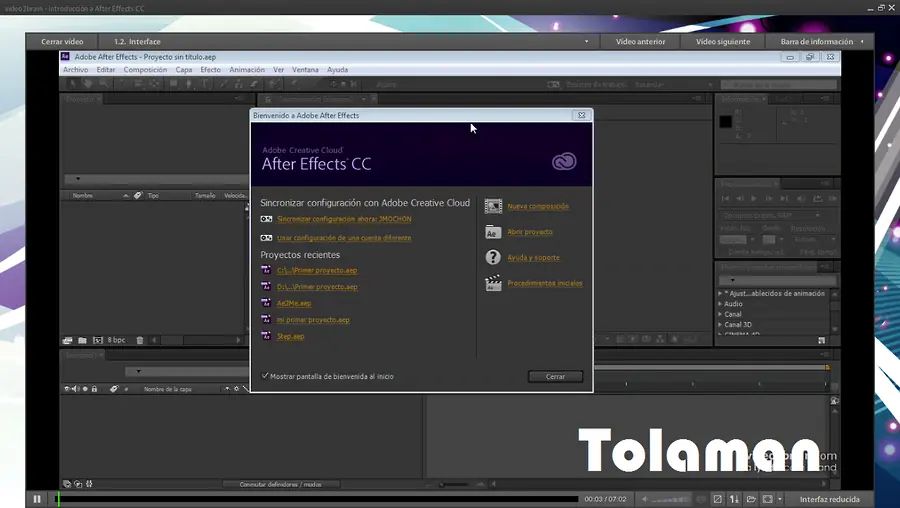
Task: Click Conmutar definidores / modos button
Action: tap(281, 484)
